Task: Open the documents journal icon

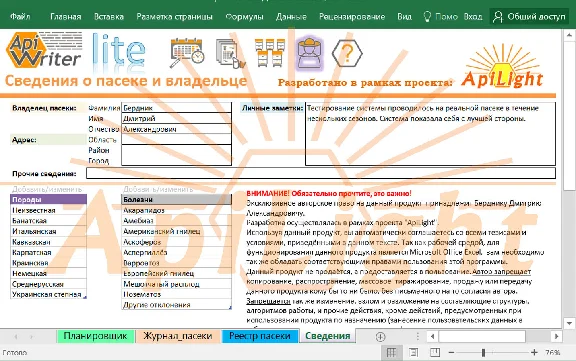Action: [230, 53]
